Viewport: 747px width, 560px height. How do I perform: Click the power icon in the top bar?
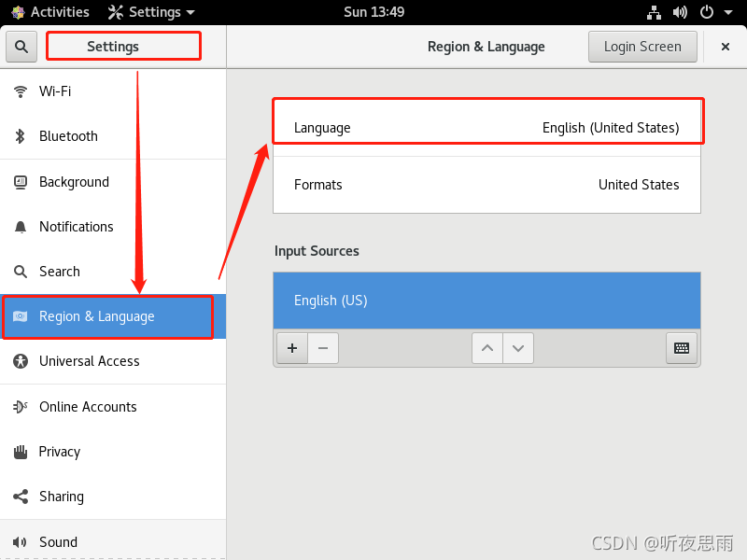tap(707, 12)
